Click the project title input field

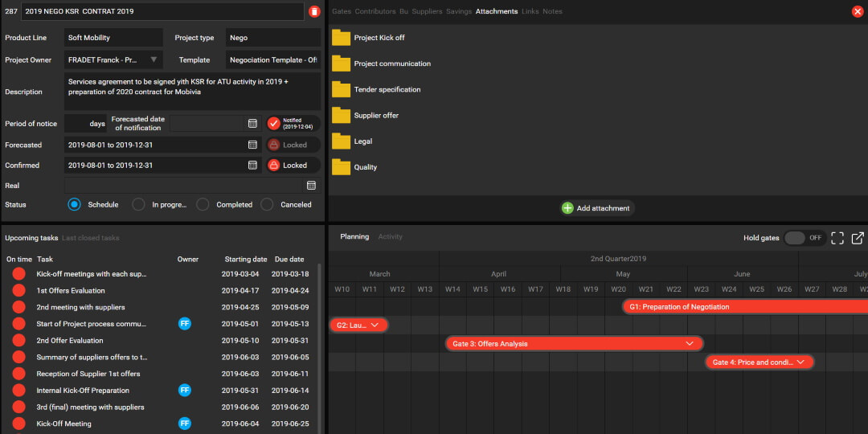[162, 11]
